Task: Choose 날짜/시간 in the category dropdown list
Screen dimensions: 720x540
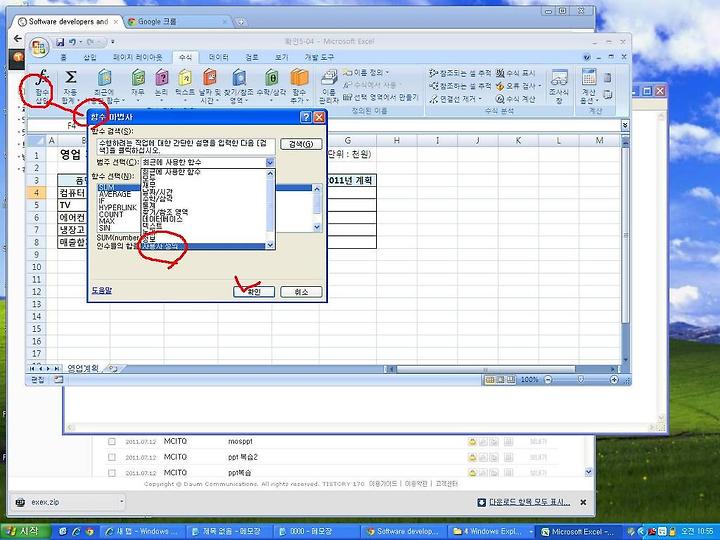Action: [158, 191]
